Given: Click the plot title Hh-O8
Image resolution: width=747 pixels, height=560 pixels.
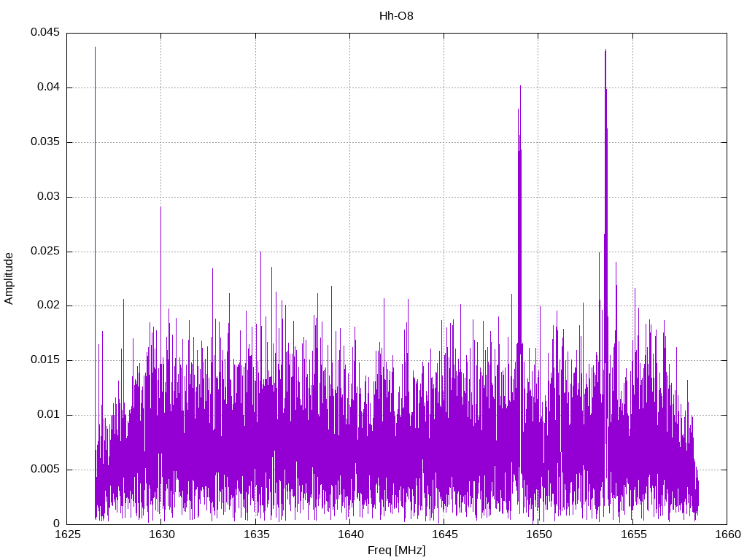Looking at the screenshot, I should [396, 15].
